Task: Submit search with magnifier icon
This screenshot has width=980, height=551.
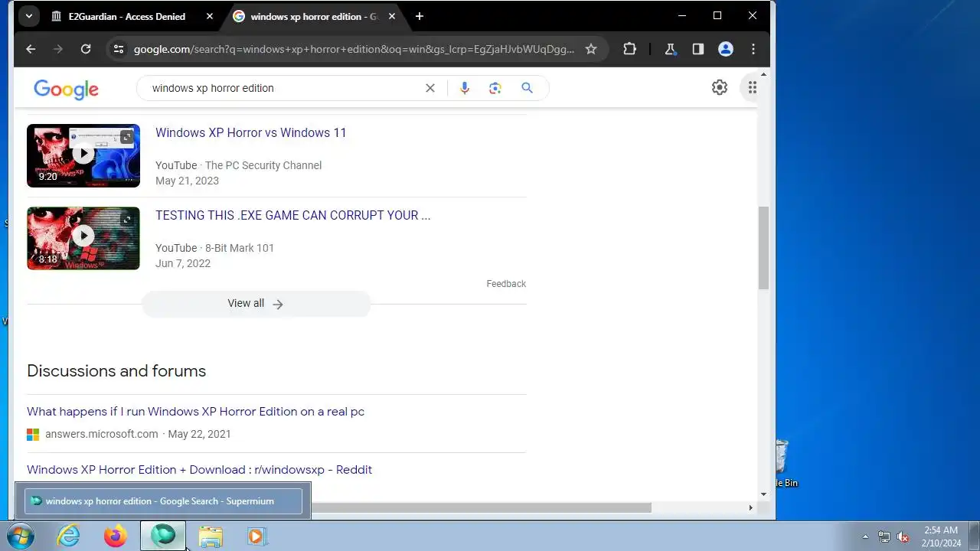Action: pos(527,88)
